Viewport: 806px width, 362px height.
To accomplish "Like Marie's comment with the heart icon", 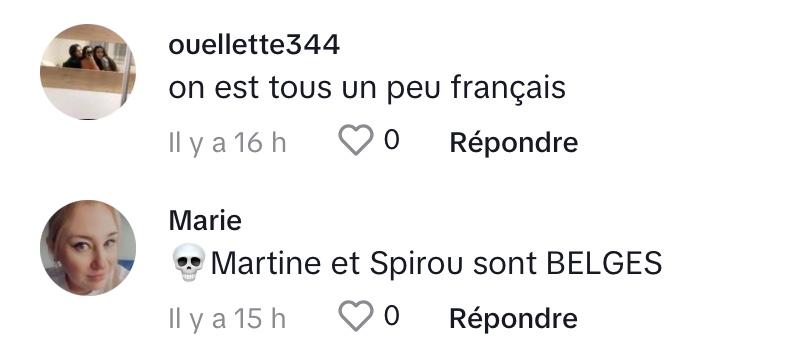I will tap(356, 316).
